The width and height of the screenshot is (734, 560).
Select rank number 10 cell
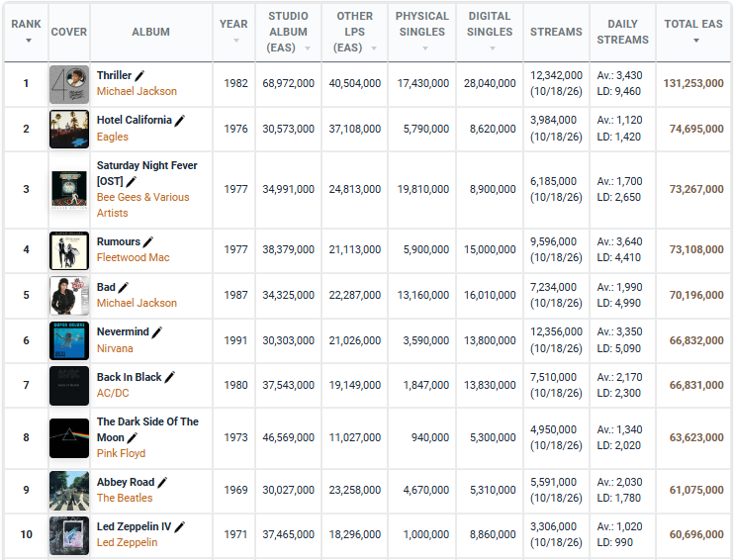(26, 534)
